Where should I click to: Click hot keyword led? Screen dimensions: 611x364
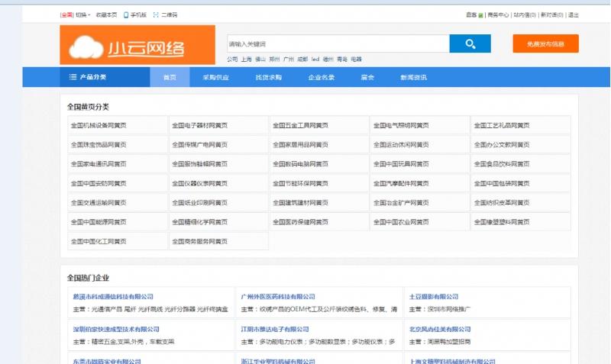point(315,60)
